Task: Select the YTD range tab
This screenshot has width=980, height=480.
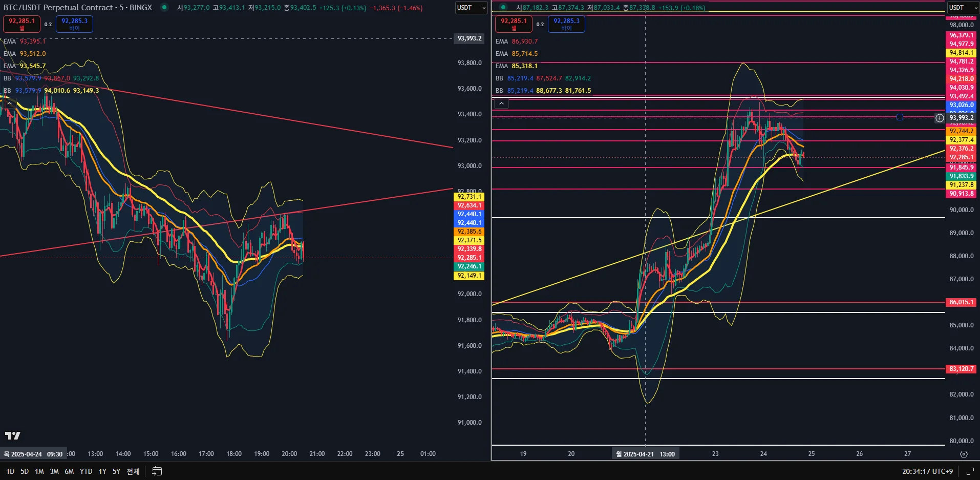Action: [86, 471]
